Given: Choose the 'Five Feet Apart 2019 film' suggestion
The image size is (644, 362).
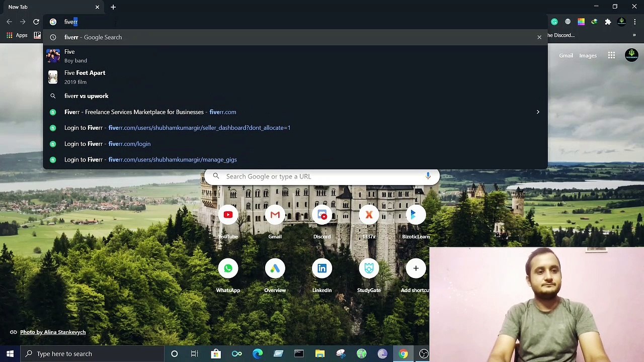Looking at the screenshot, I should coord(295,77).
